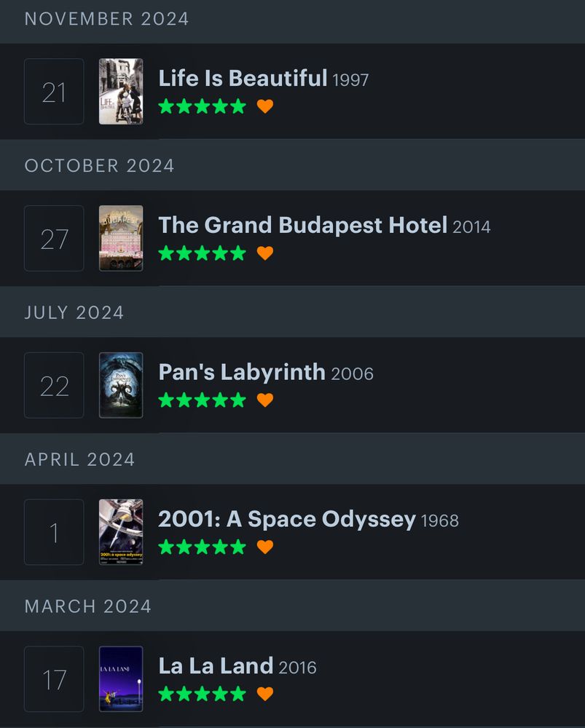Open diary entry dated 21 November
Viewport: 585px width, 728px height.
coord(53,92)
